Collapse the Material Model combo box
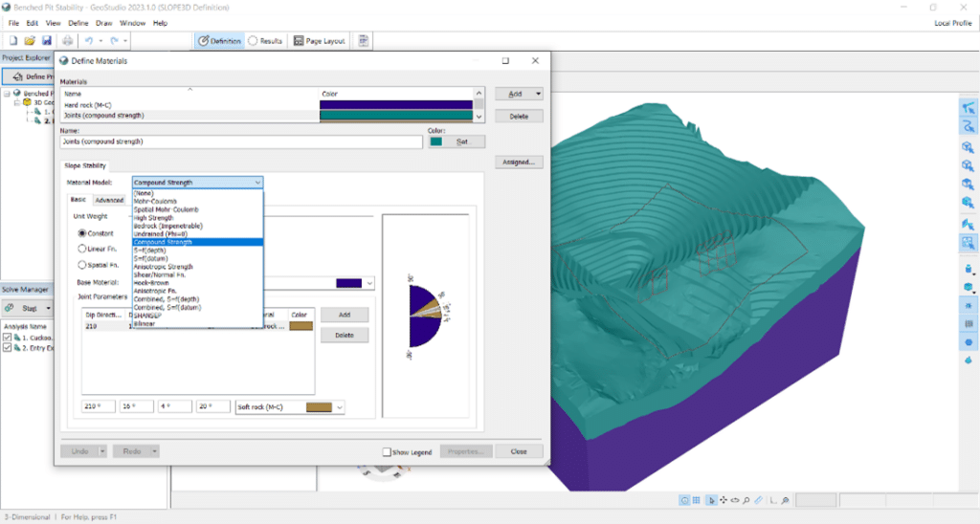 [257, 182]
